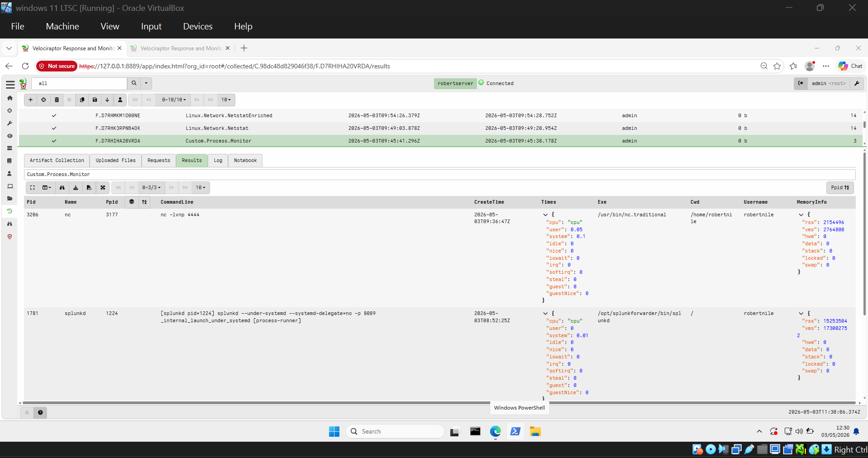Viewport: 868px width, 458px height.
Task: Open Notebooks book icon in sidebar
Action: click(x=10, y=161)
